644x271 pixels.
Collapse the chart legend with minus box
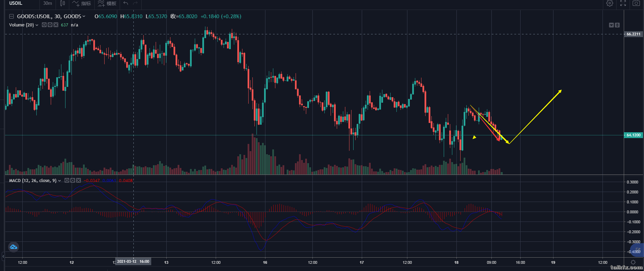11,16
